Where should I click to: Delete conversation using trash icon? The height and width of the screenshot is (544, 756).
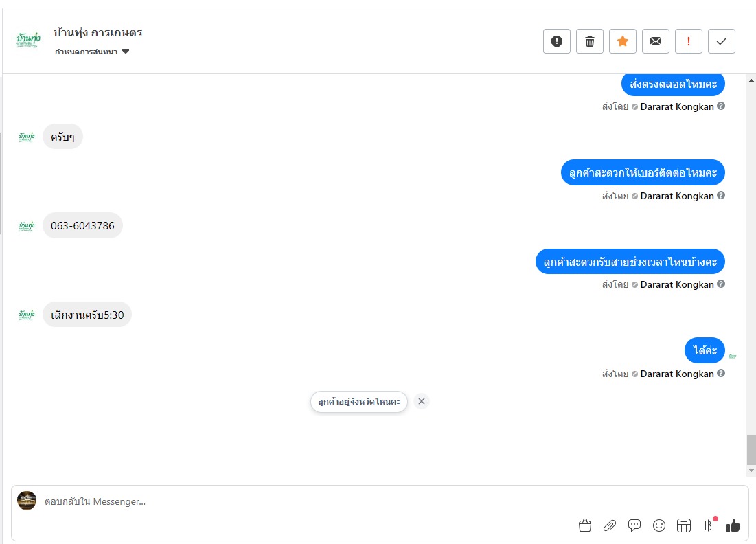590,41
